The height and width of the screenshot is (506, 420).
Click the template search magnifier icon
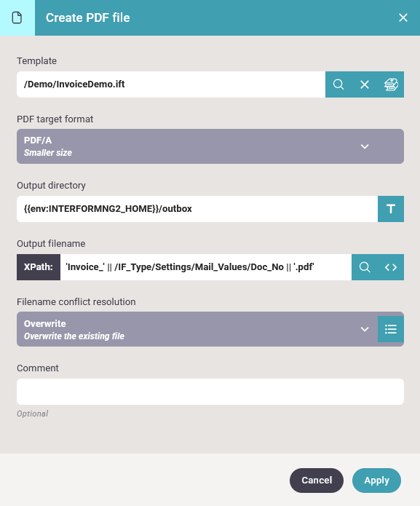point(338,84)
